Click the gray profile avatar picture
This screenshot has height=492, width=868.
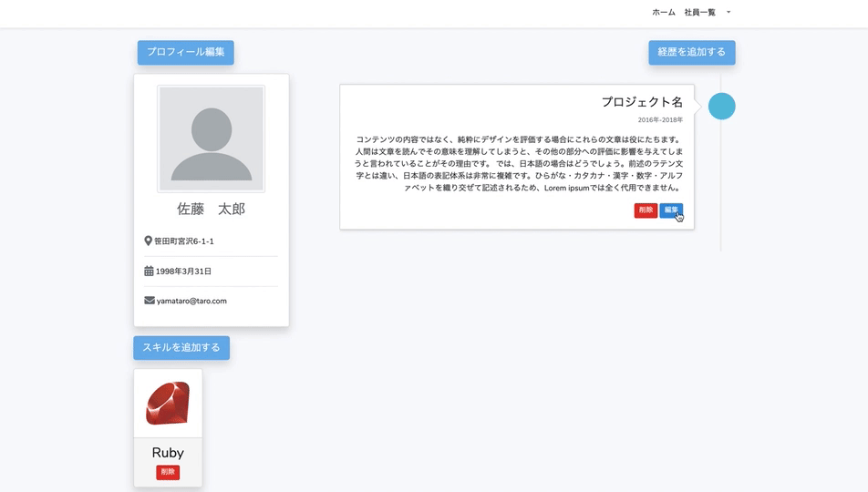(x=212, y=138)
